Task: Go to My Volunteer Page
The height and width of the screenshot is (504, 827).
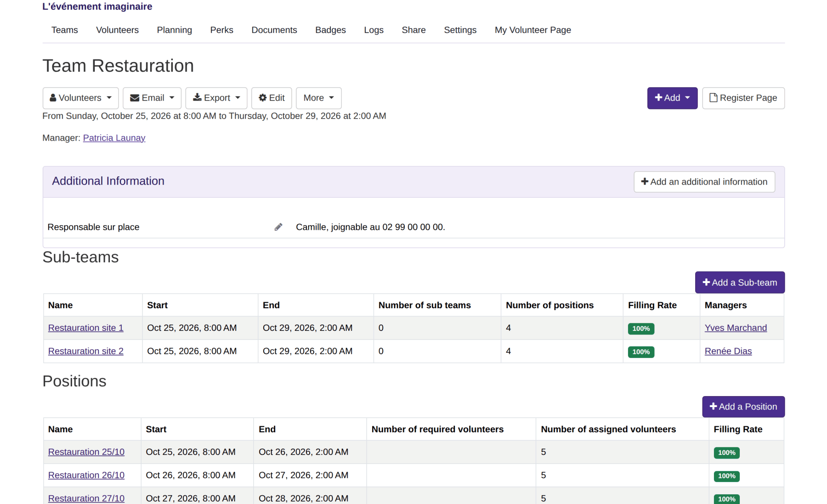Action: (532, 30)
